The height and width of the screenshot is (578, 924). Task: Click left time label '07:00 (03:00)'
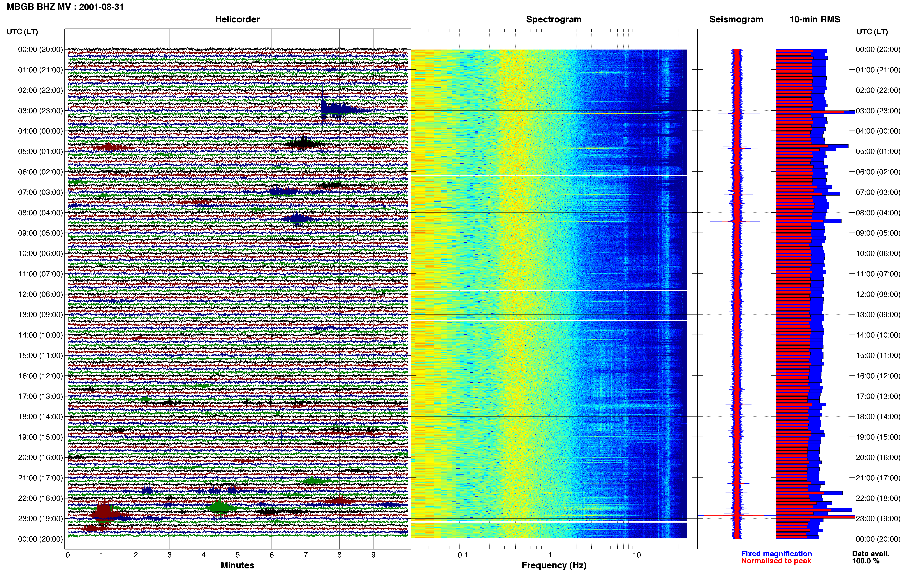(41, 192)
